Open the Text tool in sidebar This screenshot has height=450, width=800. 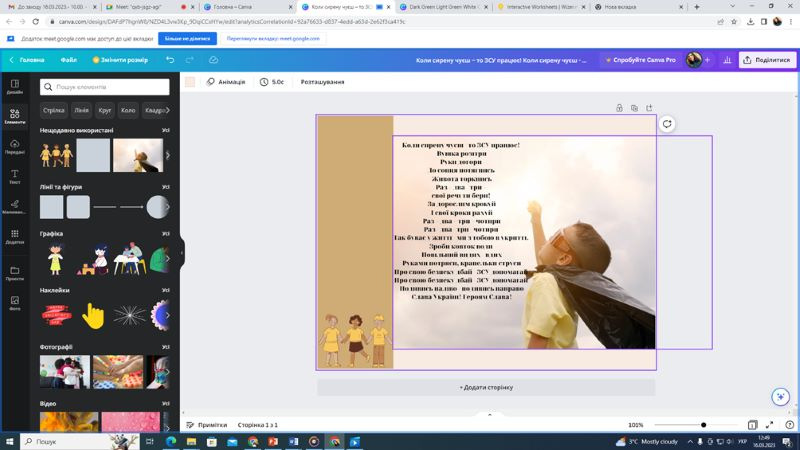pyautogui.click(x=15, y=177)
